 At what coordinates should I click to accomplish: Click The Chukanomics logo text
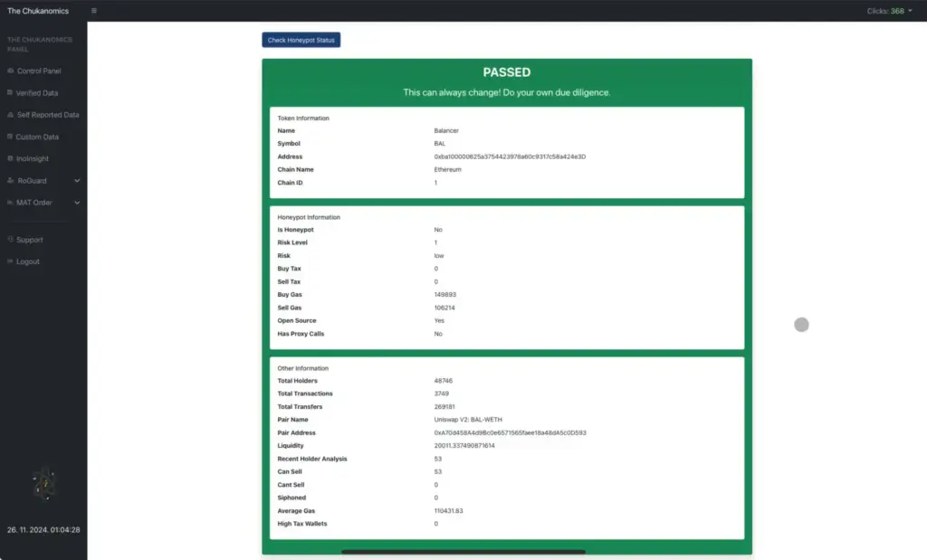[x=38, y=9]
